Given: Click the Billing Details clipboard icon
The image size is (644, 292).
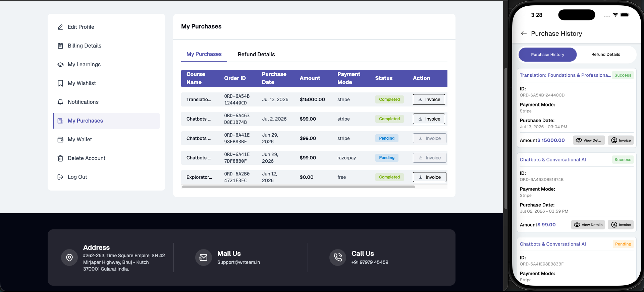Looking at the screenshot, I should 60,46.
